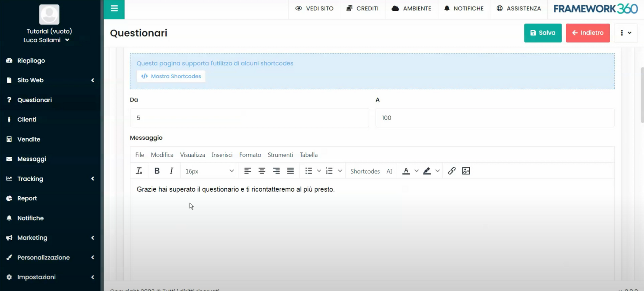Toggle the bulleted list button

coord(309,171)
